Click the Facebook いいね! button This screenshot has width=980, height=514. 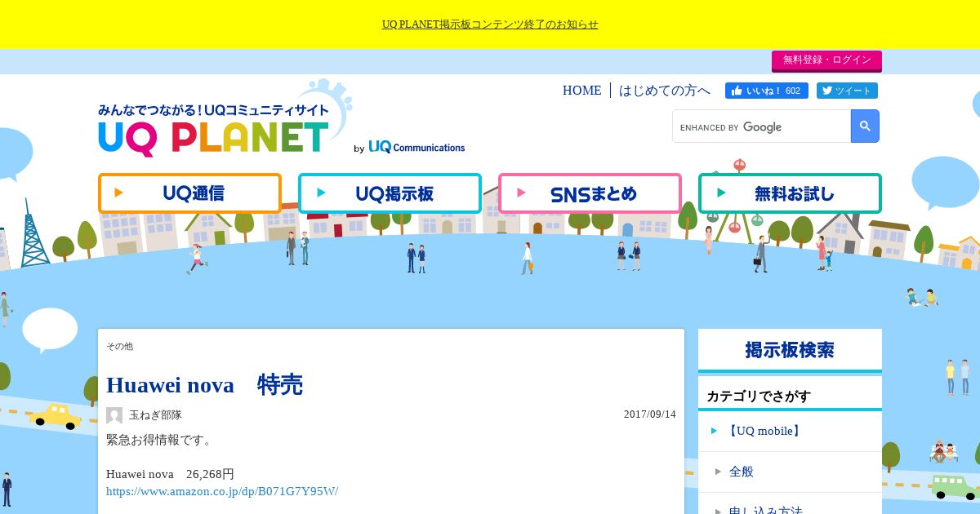click(x=766, y=91)
